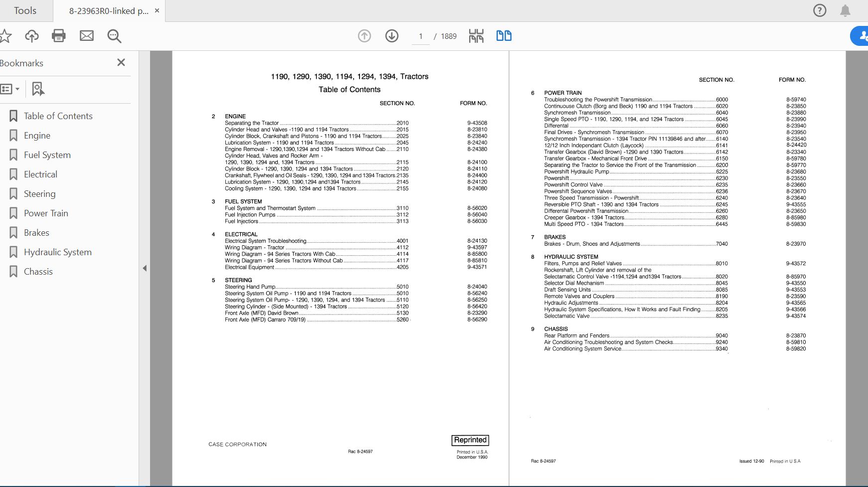
Task: Open the Help question mark icon
Action: (820, 10)
